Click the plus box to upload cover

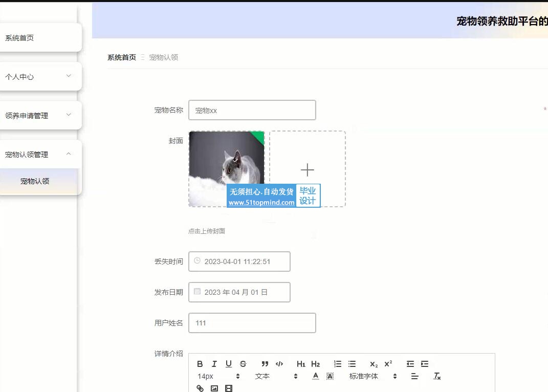point(307,169)
